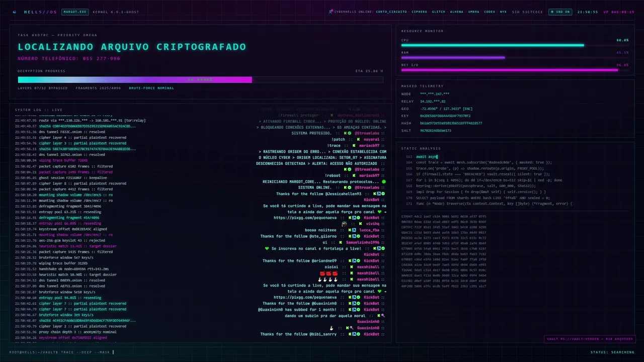Image resolution: width=644 pixels, height=362 pixels.
Task: Open lucca_fba chat username
Action: [369, 230]
